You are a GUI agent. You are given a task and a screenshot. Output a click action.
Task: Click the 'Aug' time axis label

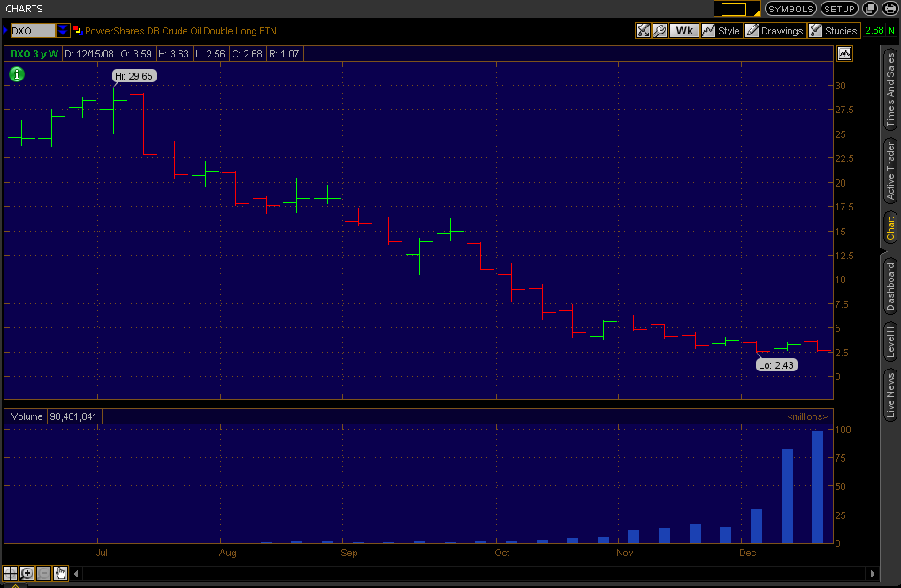[x=227, y=553]
